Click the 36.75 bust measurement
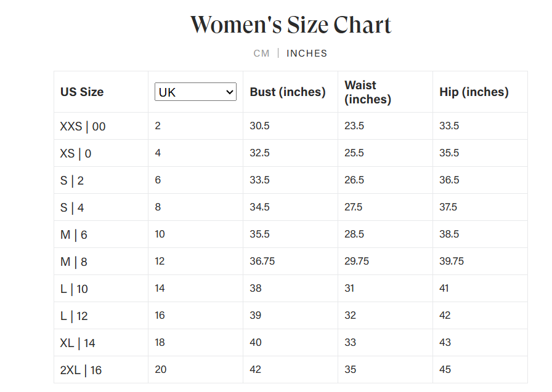This screenshot has width=552, height=392. pyautogui.click(x=262, y=261)
